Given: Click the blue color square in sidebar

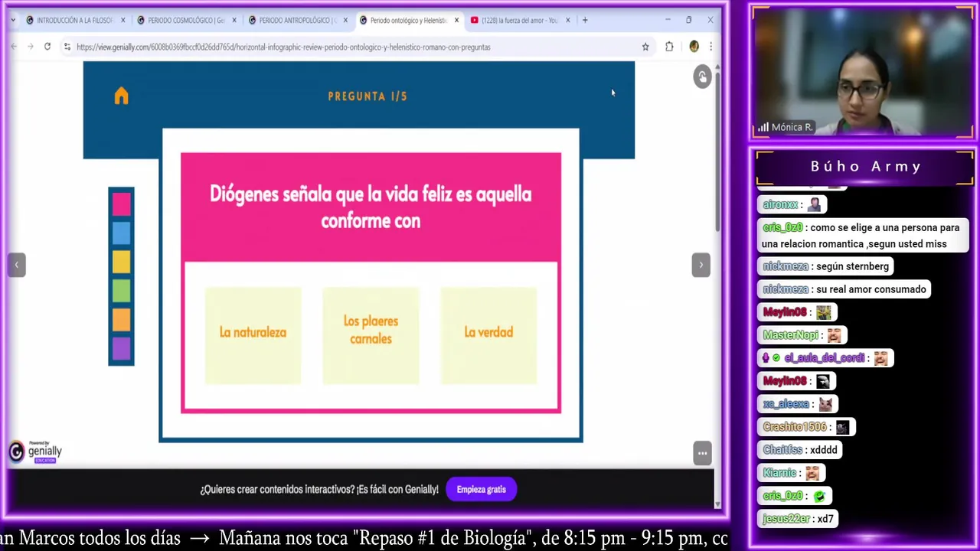Looking at the screenshot, I should pyautogui.click(x=121, y=233).
